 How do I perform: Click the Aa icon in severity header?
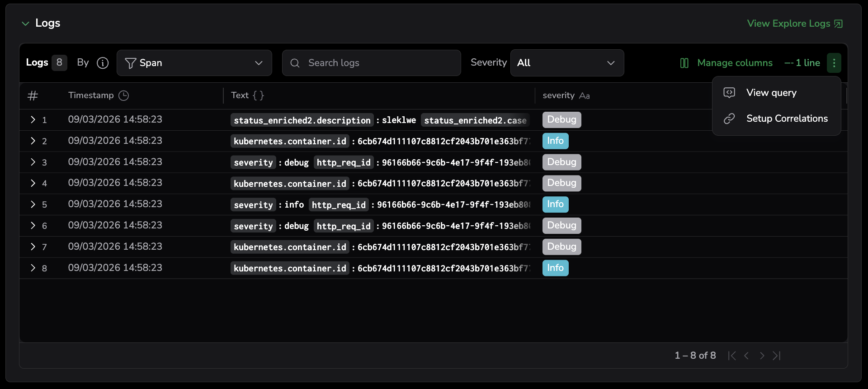[585, 96]
